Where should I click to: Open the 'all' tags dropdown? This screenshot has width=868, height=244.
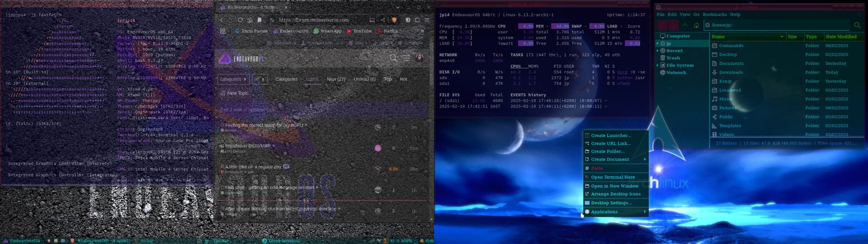tap(259, 79)
